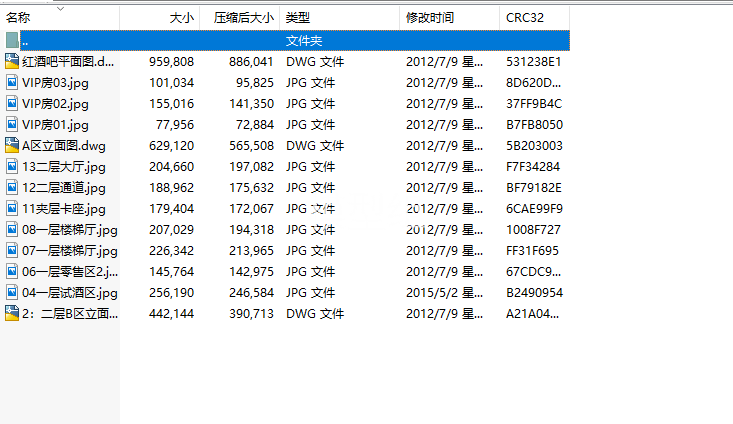Click the folder icon of the ".." row
The height and width of the screenshot is (424, 733).
pos(12,40)
